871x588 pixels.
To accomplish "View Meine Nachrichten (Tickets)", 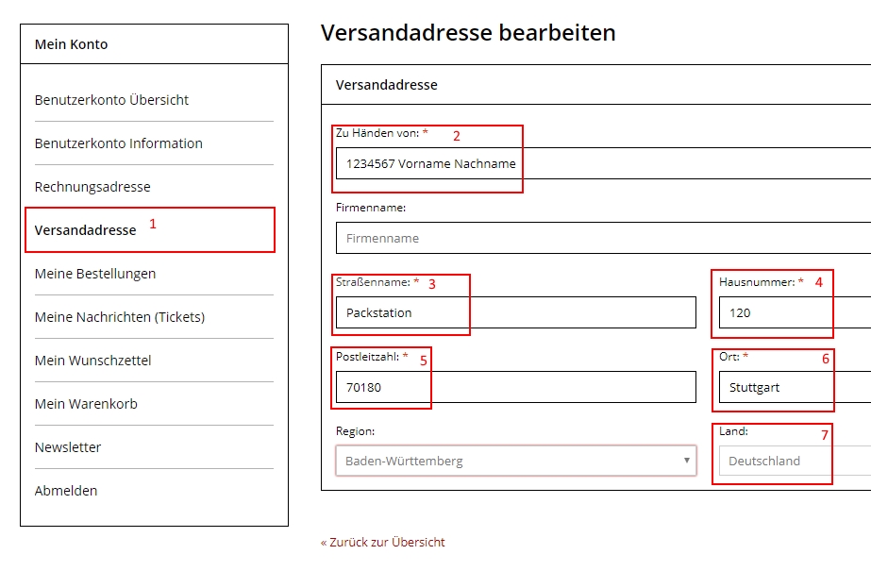I will (x=120, y=317).
